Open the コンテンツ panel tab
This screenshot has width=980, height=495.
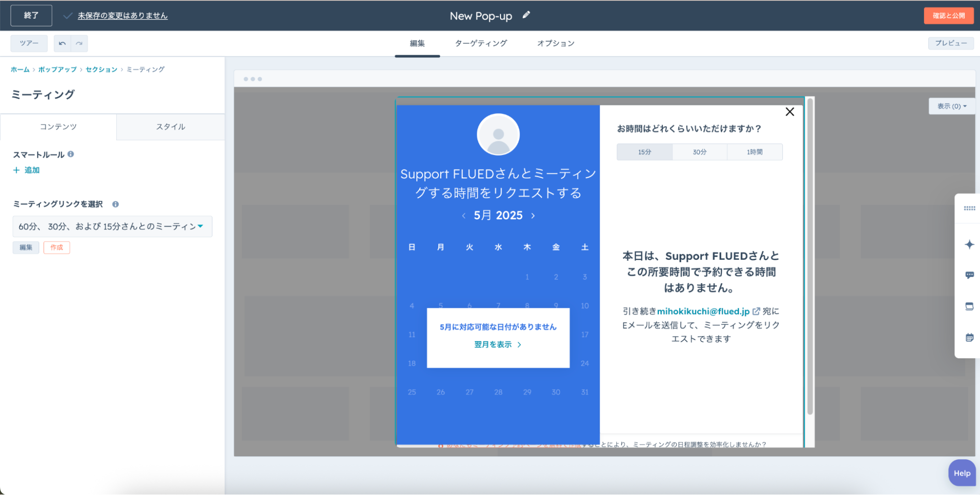coord(58,127)
